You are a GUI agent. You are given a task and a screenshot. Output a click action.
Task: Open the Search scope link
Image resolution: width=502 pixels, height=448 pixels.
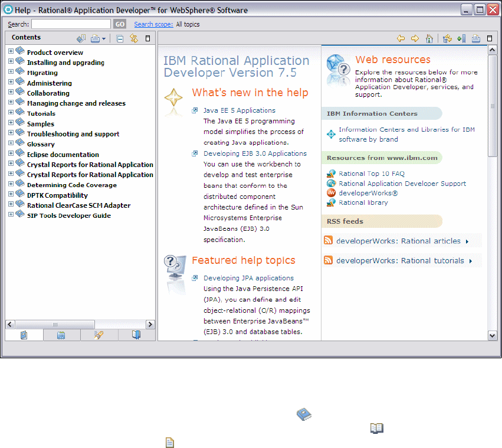[153, 24]
